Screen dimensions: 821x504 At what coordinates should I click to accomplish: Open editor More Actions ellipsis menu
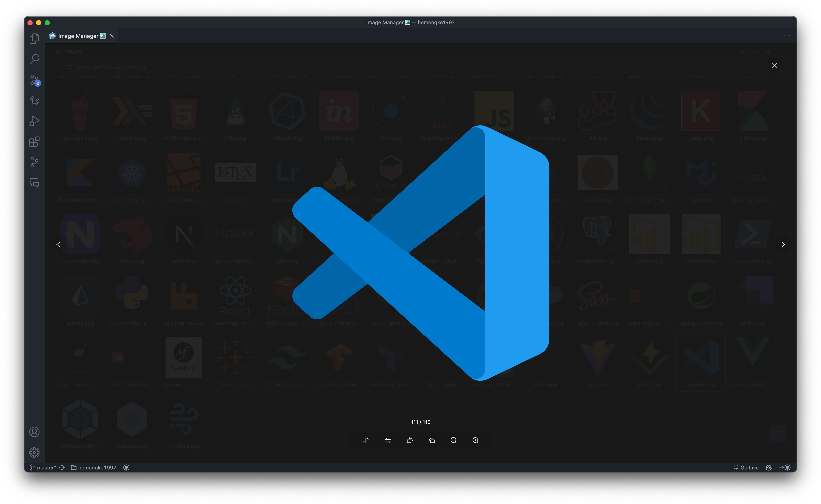coord(787,36)
